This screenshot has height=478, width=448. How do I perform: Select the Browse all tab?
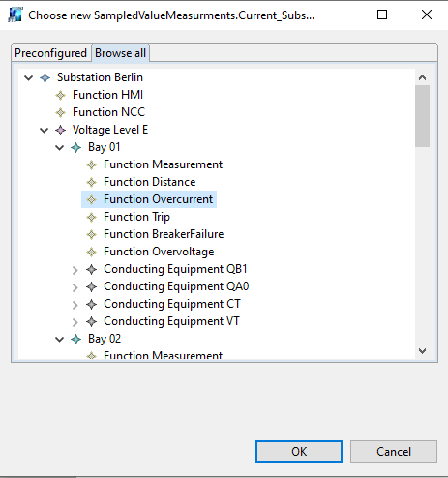point(120,53)
